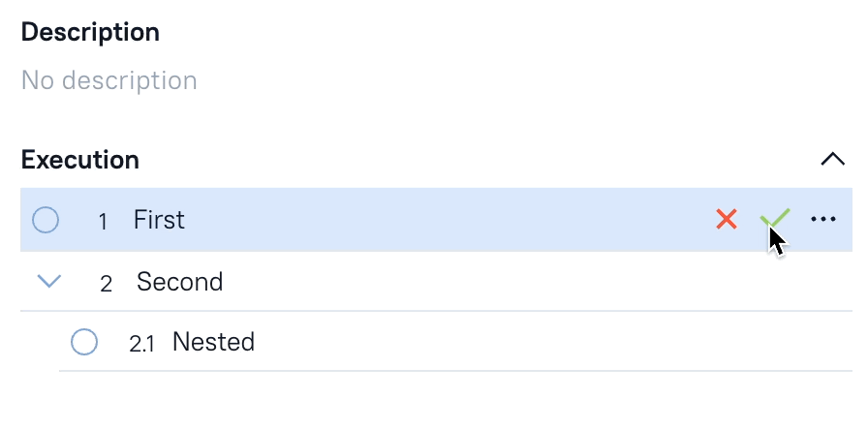
Task: Click empty space right of Second
Action: coord(533,282)
